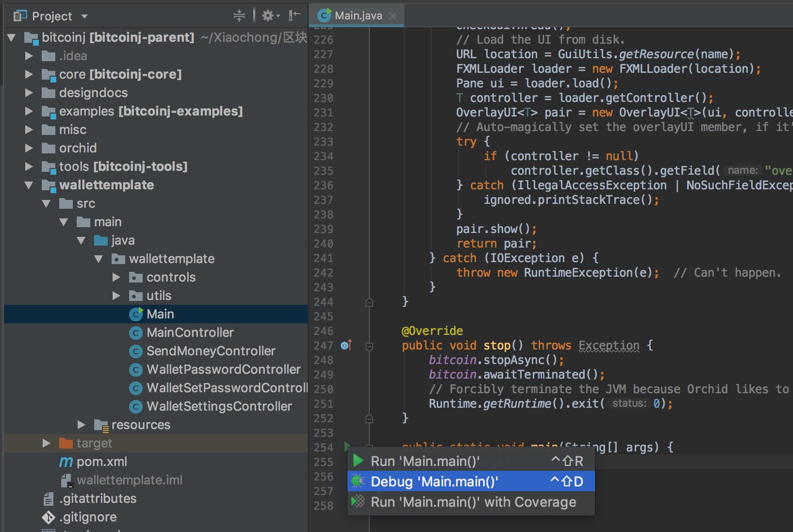Choose Debug 'Main.main()' from popup menu

(471, 481)
